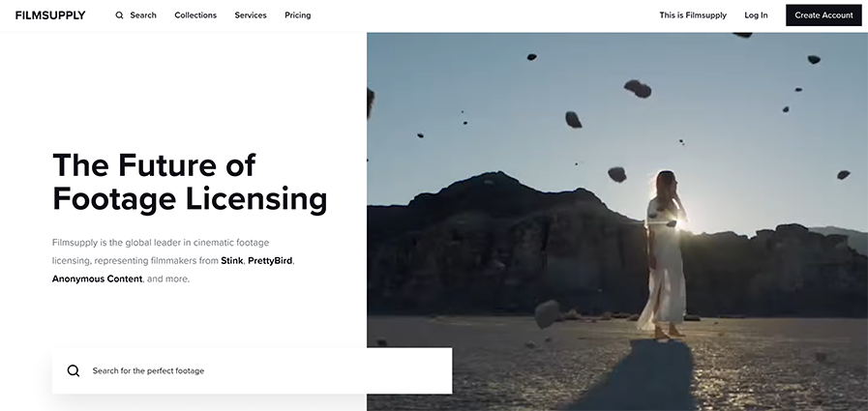868x411 pixels.
Task: Click the largest floating rock in the sky
Action: (x=638, y=89)
